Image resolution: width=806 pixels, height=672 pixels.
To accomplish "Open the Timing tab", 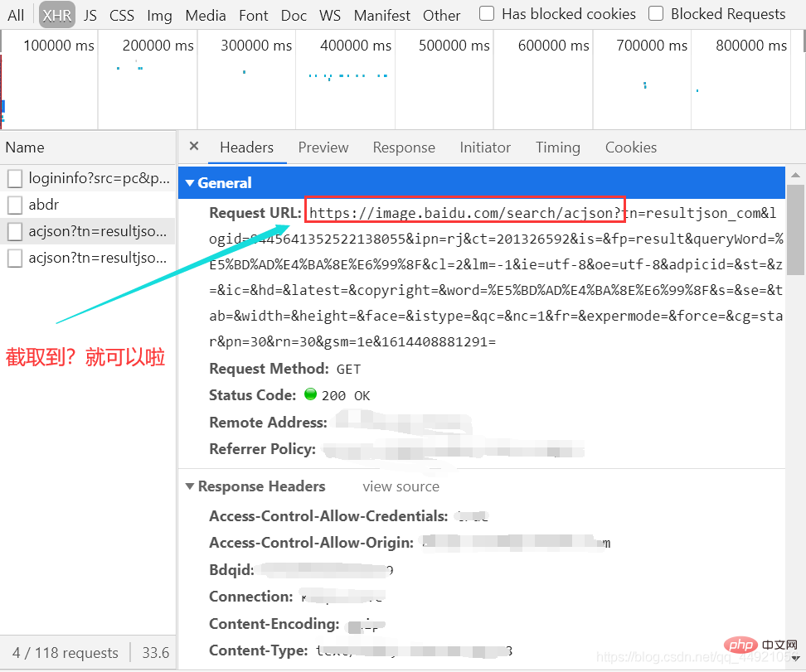I will [x=557, y=147].
